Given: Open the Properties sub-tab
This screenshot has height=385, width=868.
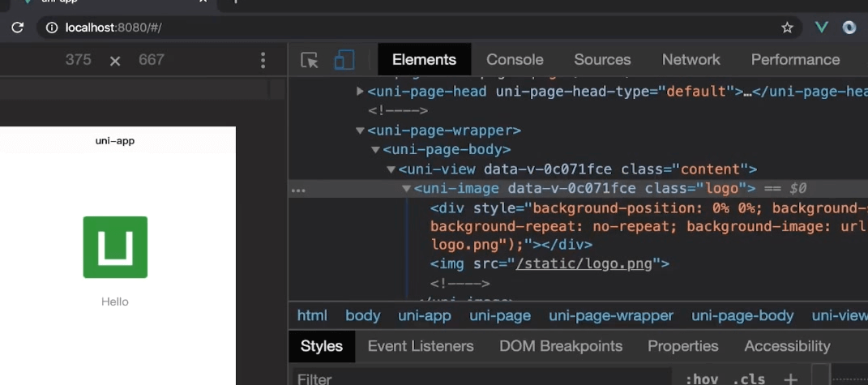Looking at the screenshot, I should click(x=683, y=346).
